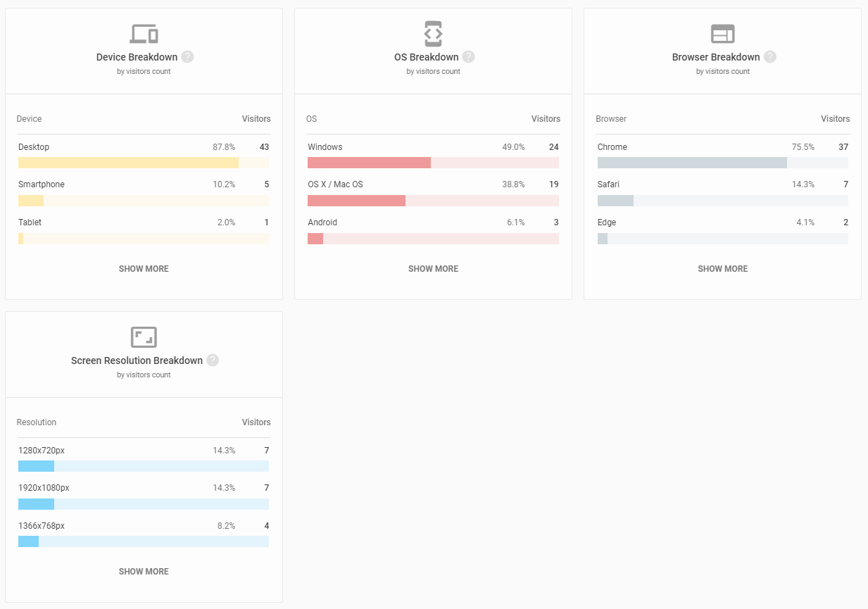Click the Visitors header in OS Breakdown
868x609 pixels.
(546, 119)
